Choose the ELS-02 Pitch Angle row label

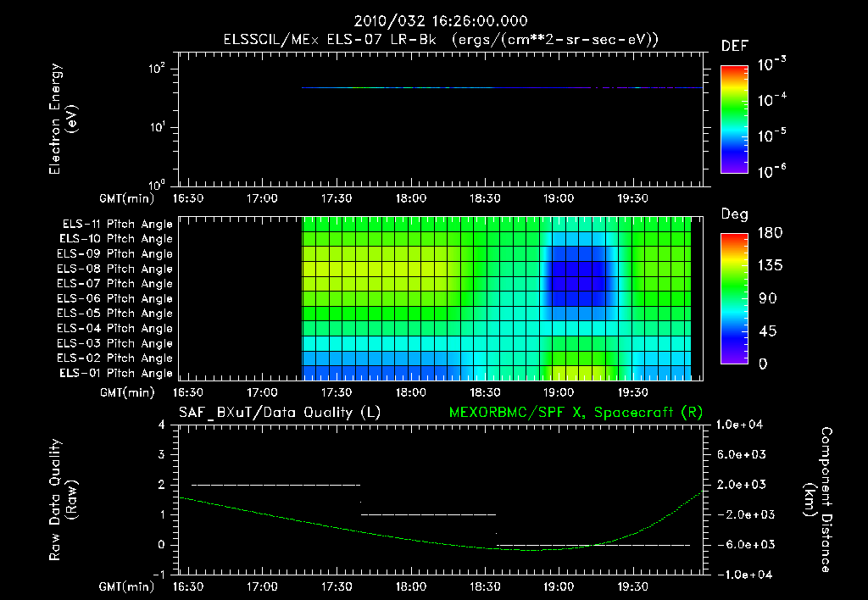click(115, 358)
